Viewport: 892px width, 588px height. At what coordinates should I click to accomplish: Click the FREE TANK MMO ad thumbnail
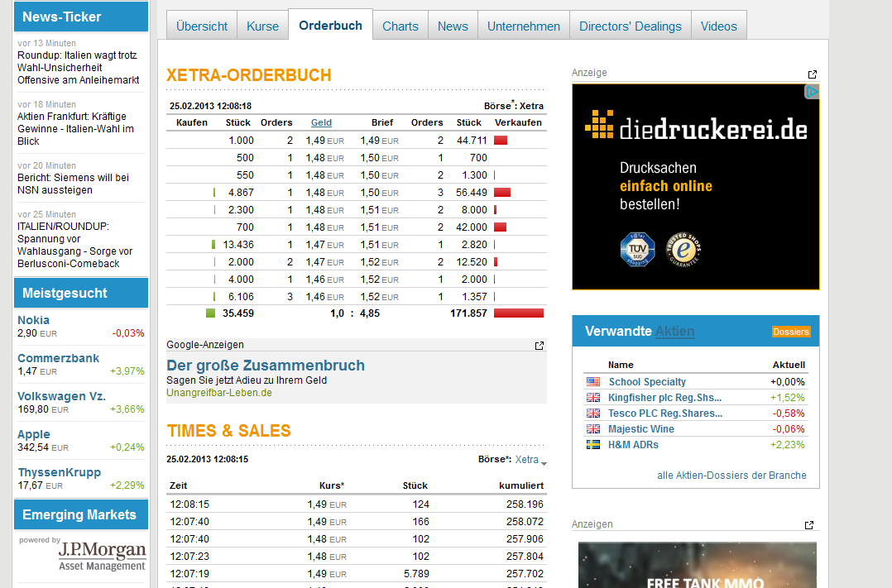pyautogui.click(x=697, y=565)
